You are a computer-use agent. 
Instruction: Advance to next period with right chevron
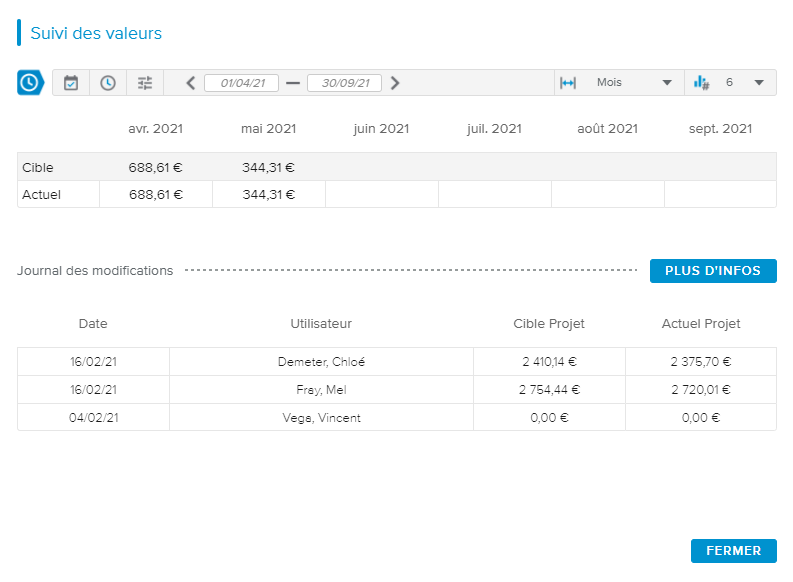tap(395, 83)
